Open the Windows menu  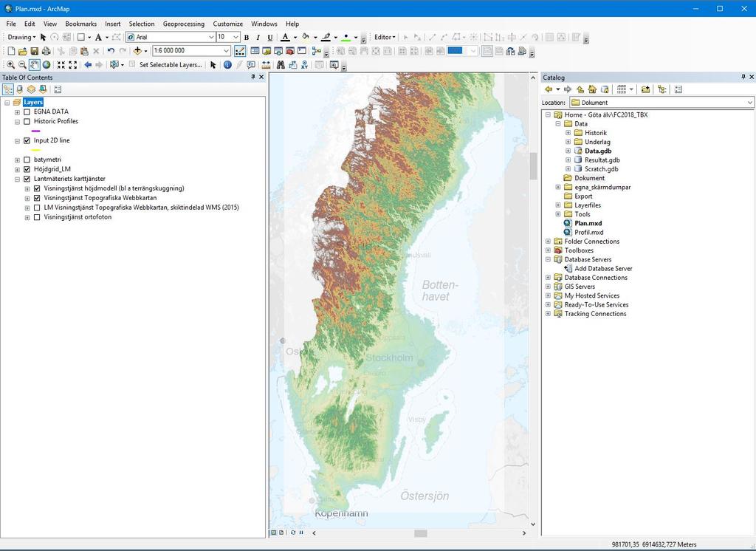pos(264,24)
